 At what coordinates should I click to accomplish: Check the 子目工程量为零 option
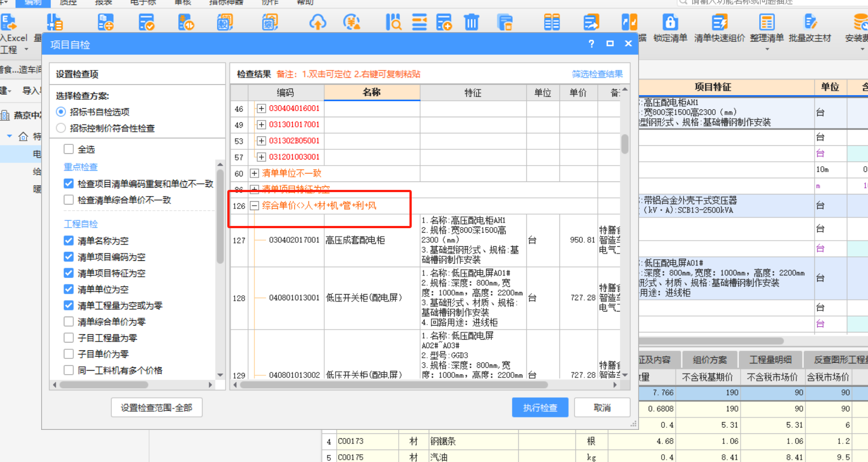(69, 337)
